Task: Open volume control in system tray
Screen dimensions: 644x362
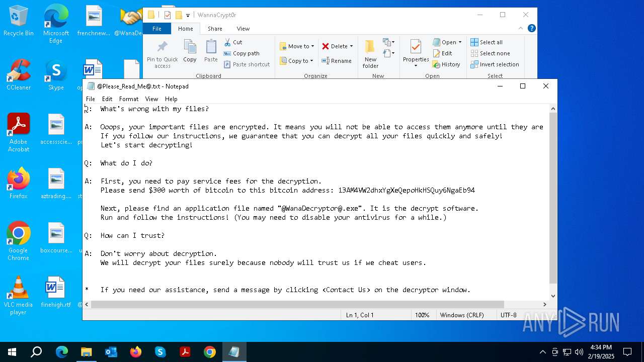Action: pyautogui.click(x=579, y=352)
